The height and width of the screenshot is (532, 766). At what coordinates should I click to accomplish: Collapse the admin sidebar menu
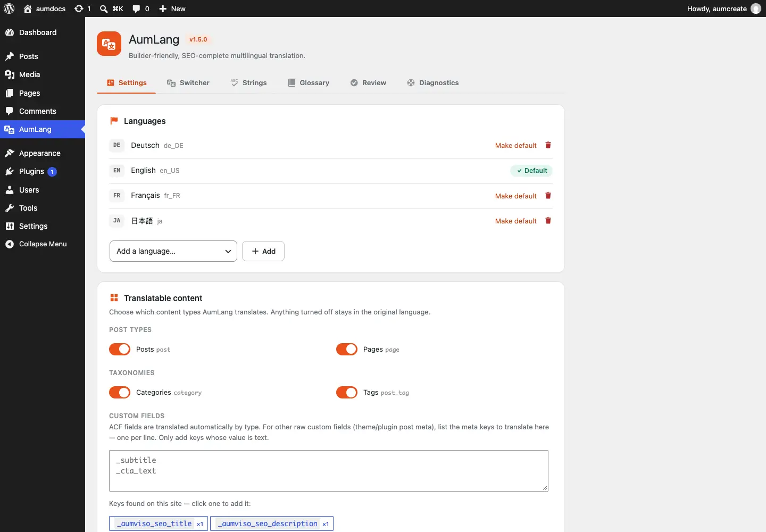(43, 244)
